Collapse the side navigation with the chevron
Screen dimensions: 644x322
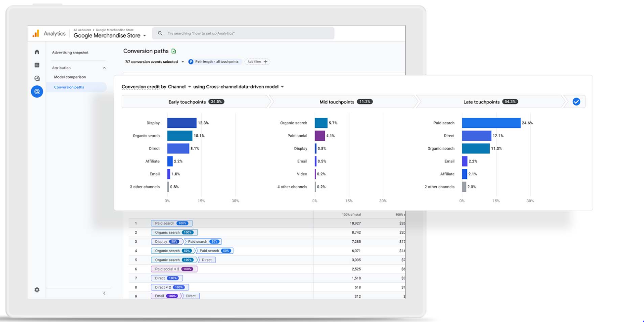(104, 293)
